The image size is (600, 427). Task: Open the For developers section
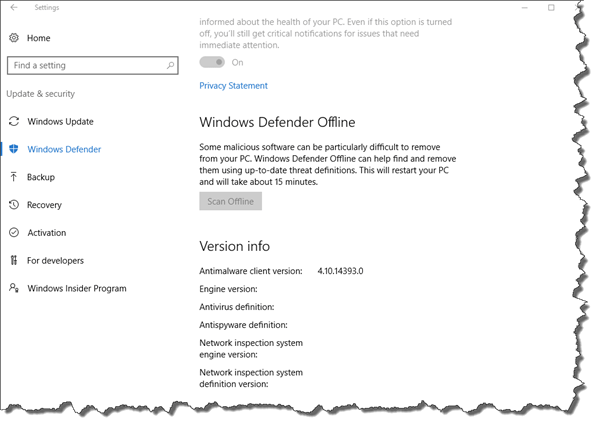click(x=55, y=261)
